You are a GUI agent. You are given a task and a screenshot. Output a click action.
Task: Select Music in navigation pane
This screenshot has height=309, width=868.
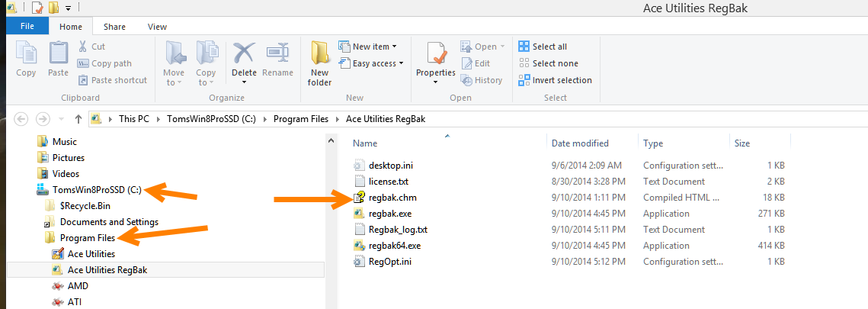[x=65, y=142]
